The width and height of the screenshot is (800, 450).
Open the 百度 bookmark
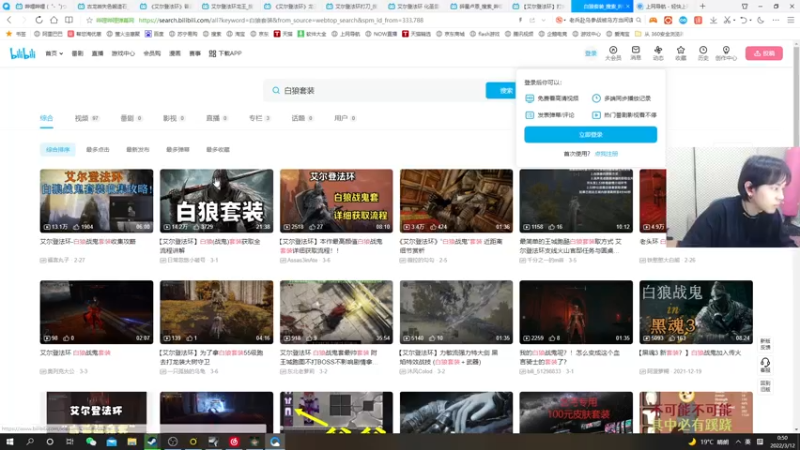(155, 34)
